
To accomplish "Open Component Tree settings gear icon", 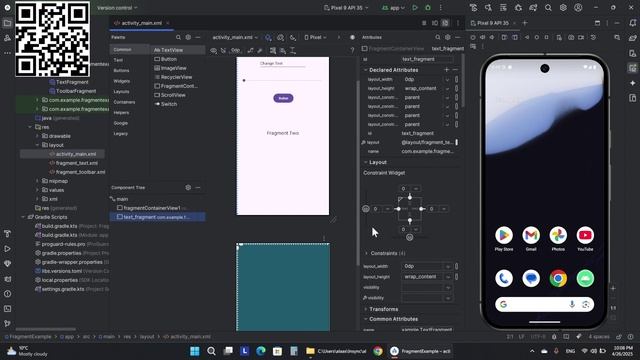I will (188, 188).
